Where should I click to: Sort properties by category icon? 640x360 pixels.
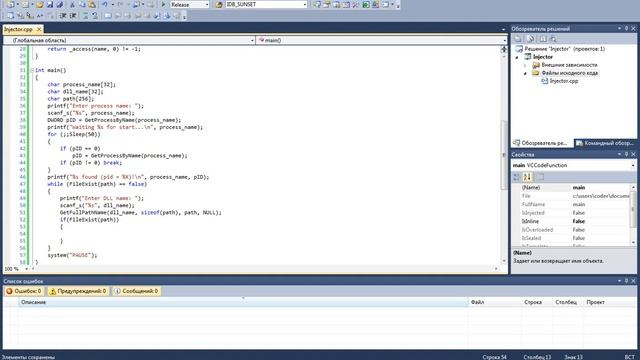517,177
